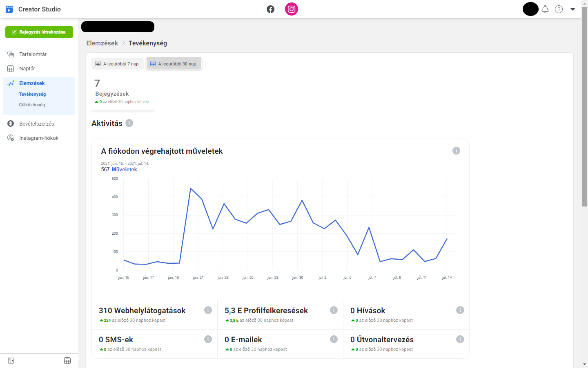The width and height of the screenshot is (588, 368).
Task: Click the 0 Útvonaltervezés metric
Action: [382, 340]
